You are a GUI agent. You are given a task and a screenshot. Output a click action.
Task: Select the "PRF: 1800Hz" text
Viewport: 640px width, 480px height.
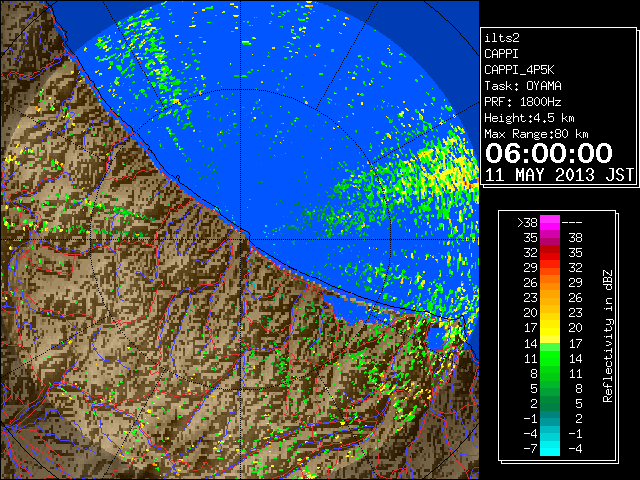(523, 102)
